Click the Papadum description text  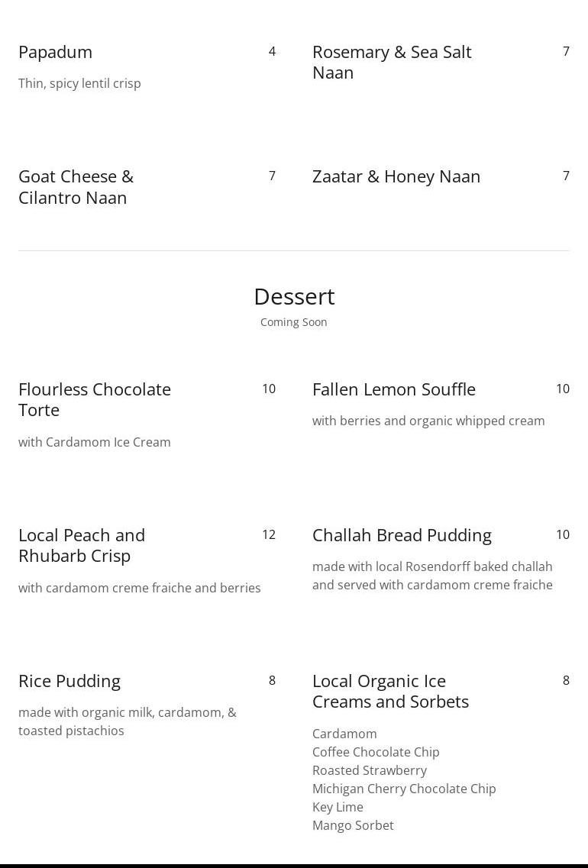79,83
